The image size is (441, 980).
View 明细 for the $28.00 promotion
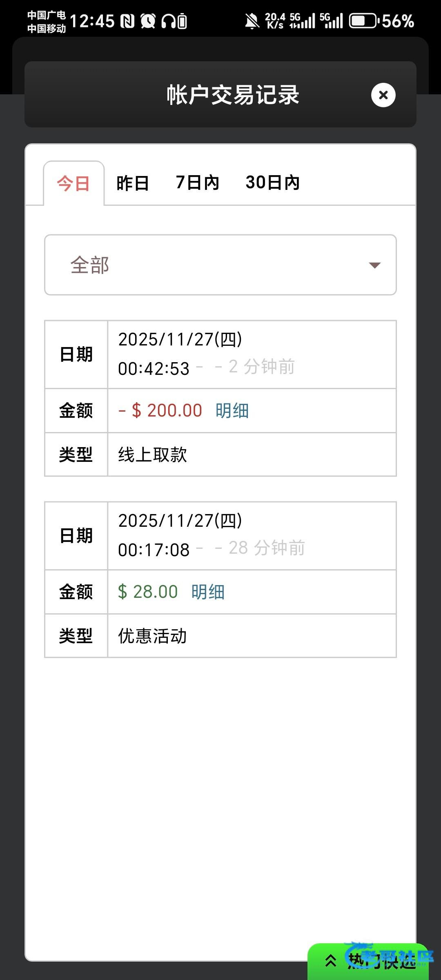208,592
